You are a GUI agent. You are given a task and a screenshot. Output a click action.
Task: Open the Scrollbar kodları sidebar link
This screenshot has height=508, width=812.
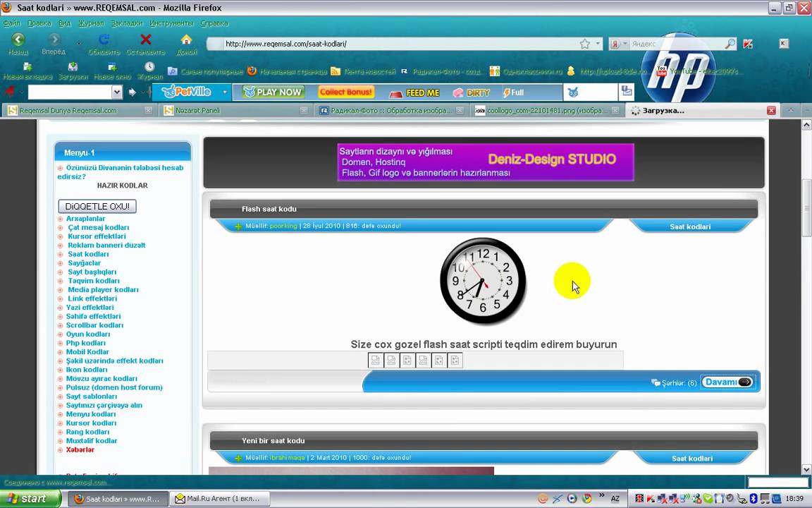[94, 325]
